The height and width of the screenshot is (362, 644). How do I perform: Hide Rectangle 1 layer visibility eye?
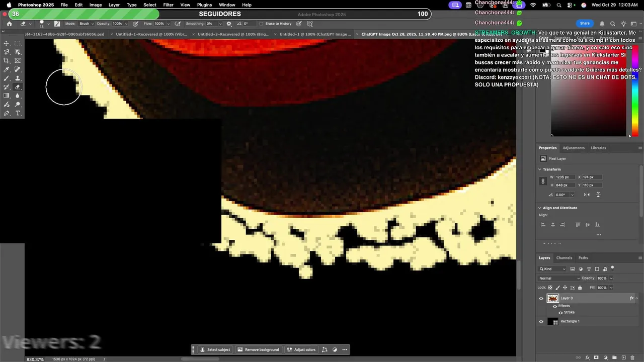point(541,322)
